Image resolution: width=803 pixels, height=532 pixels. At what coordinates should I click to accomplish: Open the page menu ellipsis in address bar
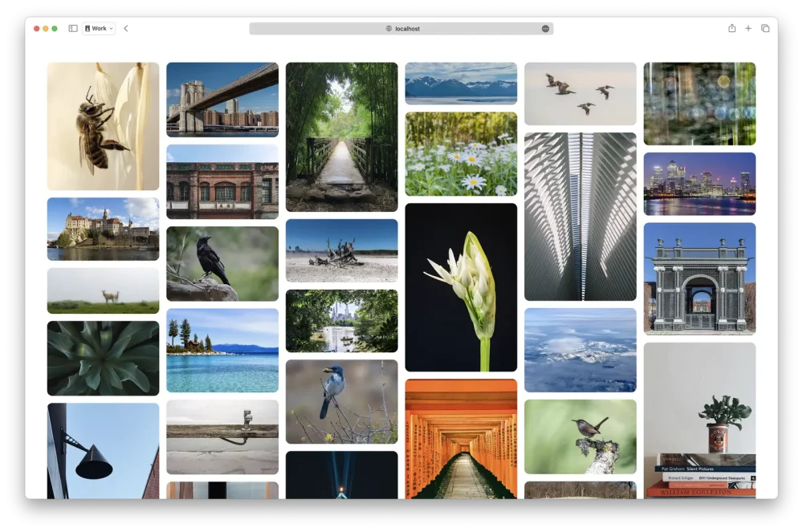[545, 28]
